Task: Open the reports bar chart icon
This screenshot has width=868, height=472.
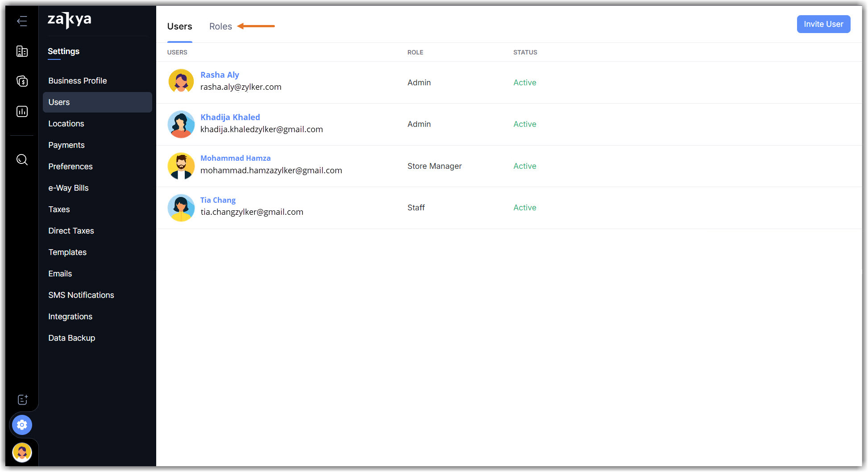Action: 22,111
